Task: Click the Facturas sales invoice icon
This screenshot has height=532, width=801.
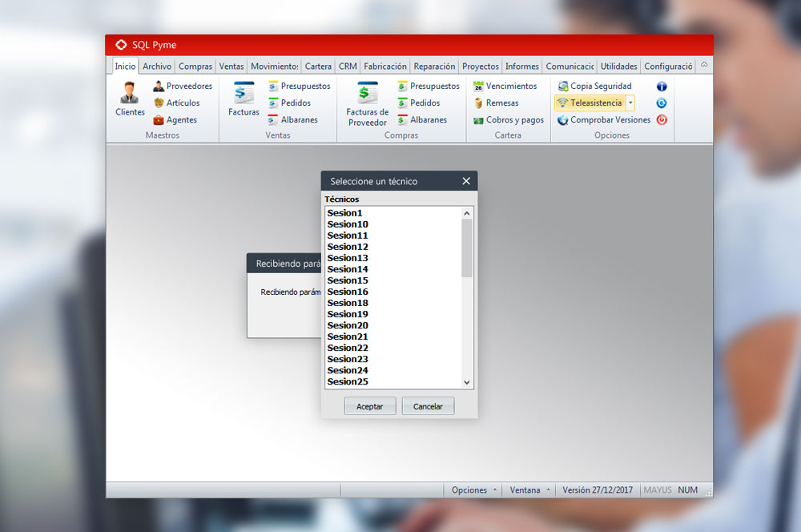Action: (x=244, y=94)
